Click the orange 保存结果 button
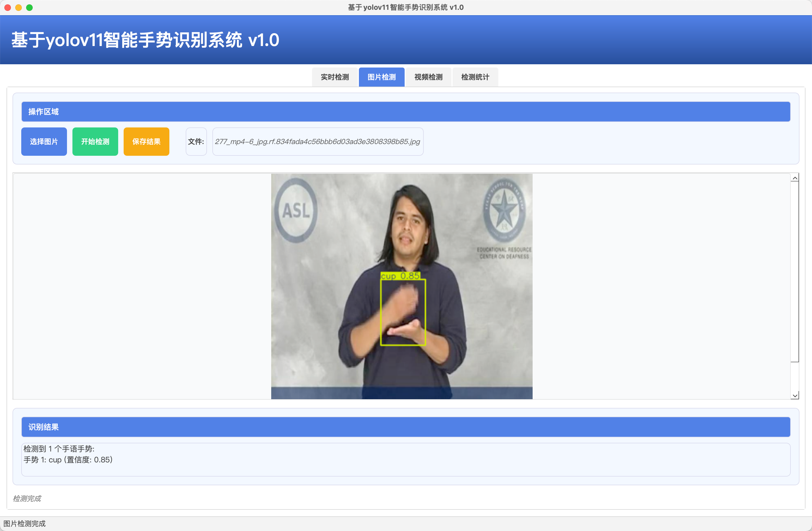812x531 pixels. [146, 142]
